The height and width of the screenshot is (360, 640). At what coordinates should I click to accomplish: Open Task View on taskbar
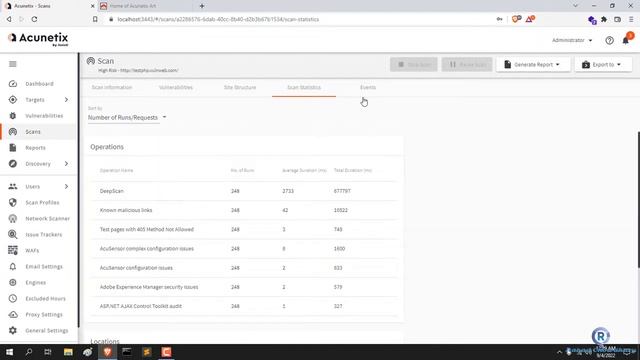pyautogui.click(x=48, y=352)
